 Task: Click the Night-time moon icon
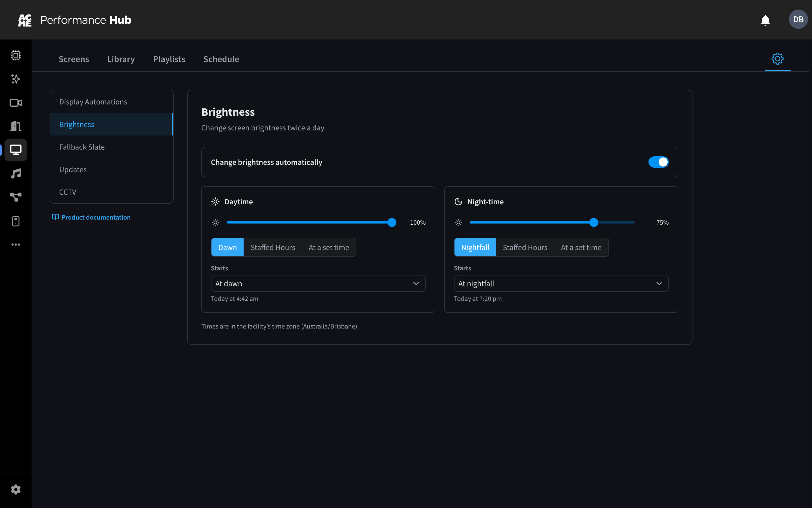458,202
